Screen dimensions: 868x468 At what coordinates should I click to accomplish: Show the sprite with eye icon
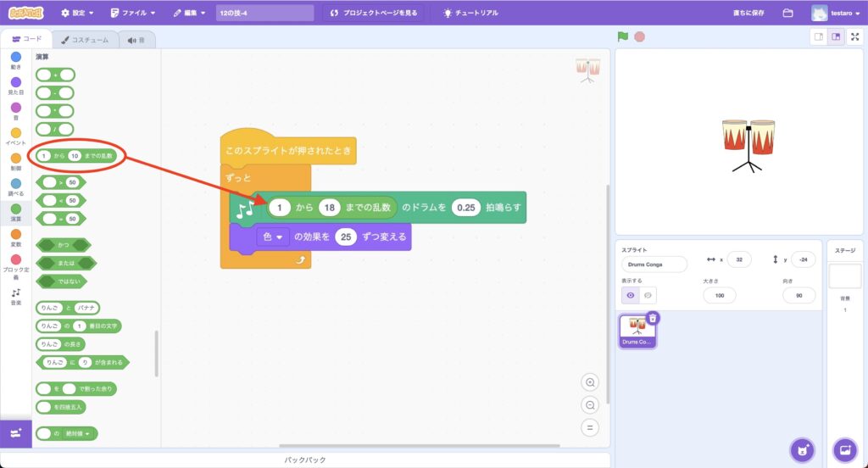click(631, 295)
